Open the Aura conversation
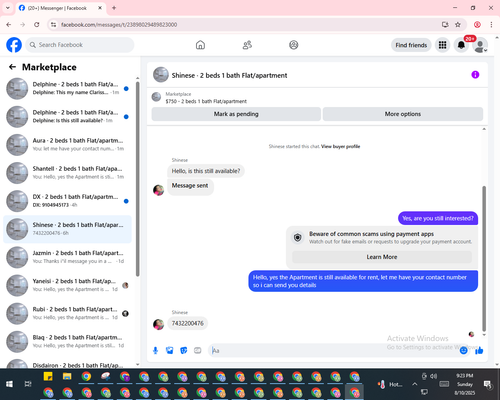500x400 pixels. tap(68, 145)
